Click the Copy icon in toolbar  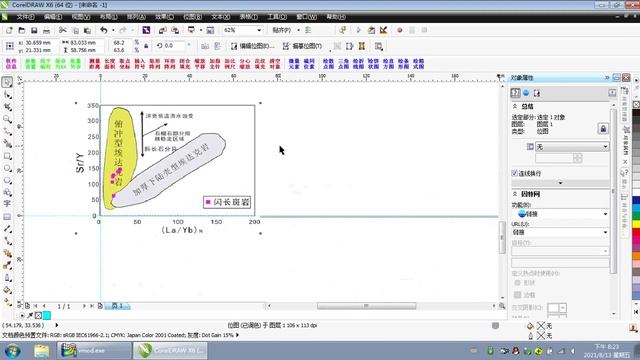tap(75, 30)
